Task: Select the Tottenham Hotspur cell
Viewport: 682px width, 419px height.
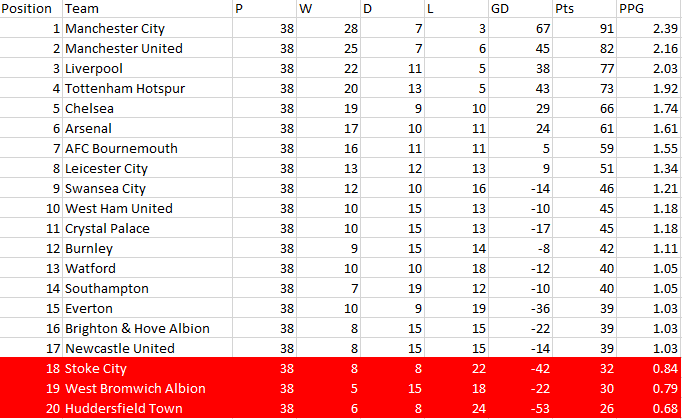Action: point(147,88)
